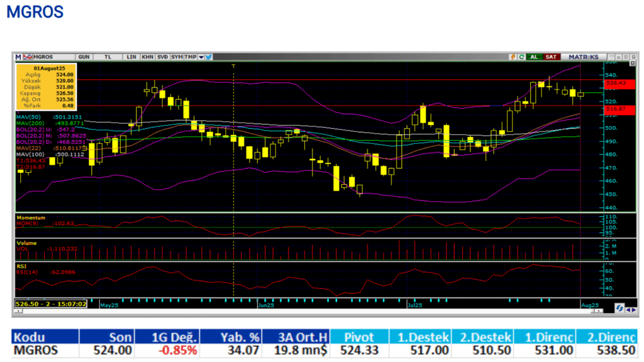
Task: Click the blue left arrow navigation icon
Action: [x=628, y=310]
